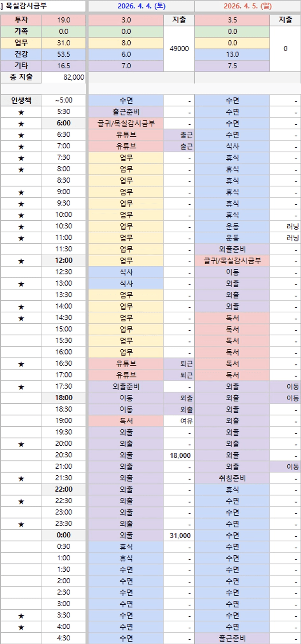Select the star in the 23:30 row

tap(21, 524)
